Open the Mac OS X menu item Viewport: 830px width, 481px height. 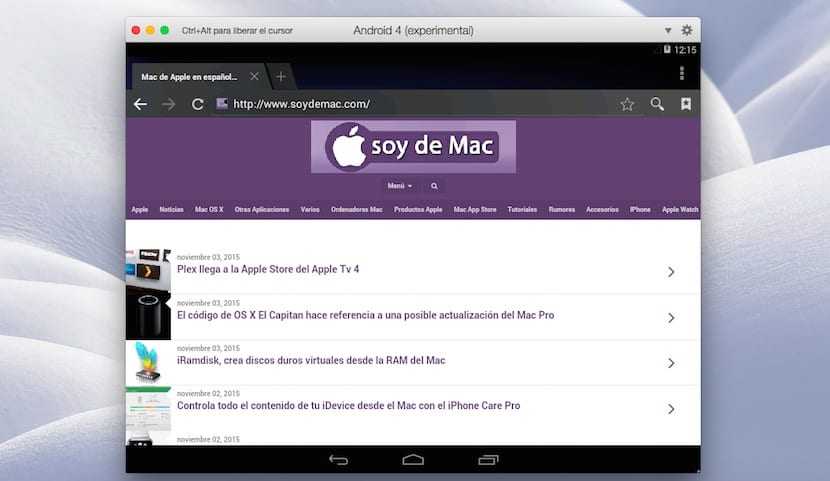click(209, 210)
